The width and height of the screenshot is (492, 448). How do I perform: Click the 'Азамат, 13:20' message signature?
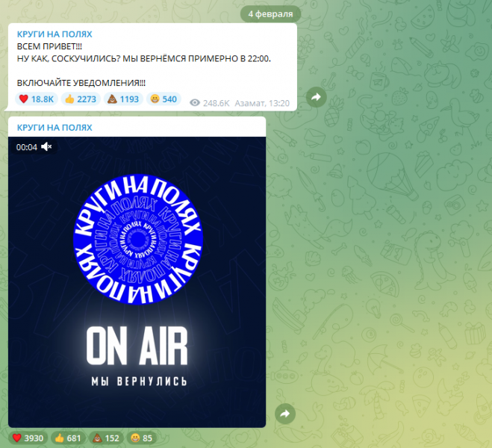pyautogui.click(x=262, y=103)
